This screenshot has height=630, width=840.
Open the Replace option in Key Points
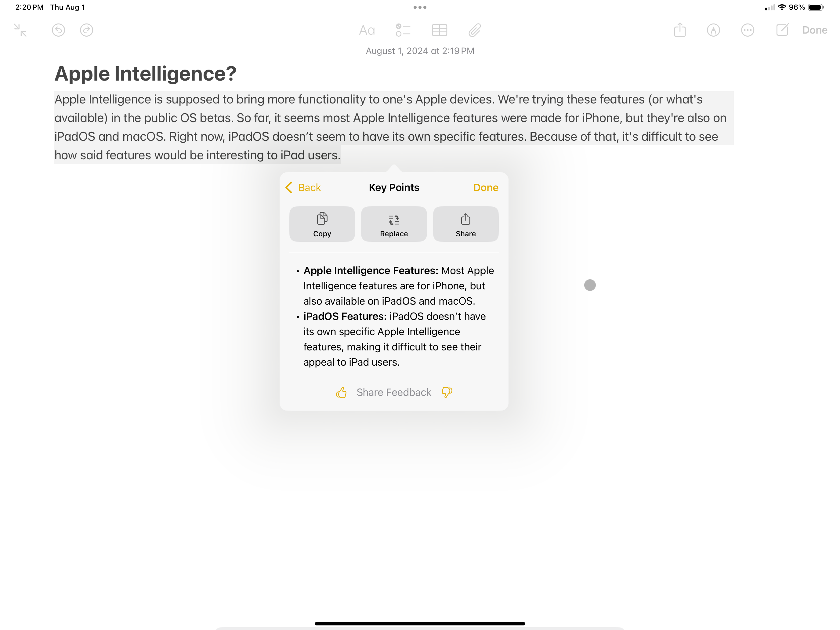coord(394,224)
